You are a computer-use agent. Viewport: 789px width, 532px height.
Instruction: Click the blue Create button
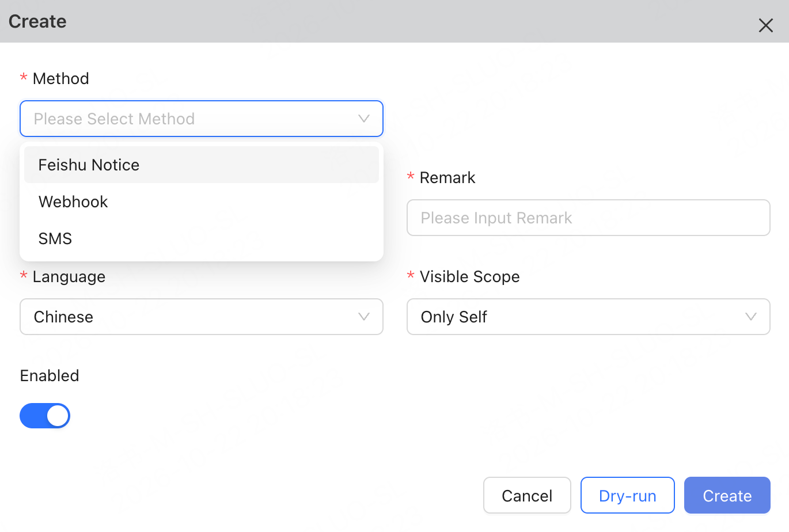pos(727,495)
